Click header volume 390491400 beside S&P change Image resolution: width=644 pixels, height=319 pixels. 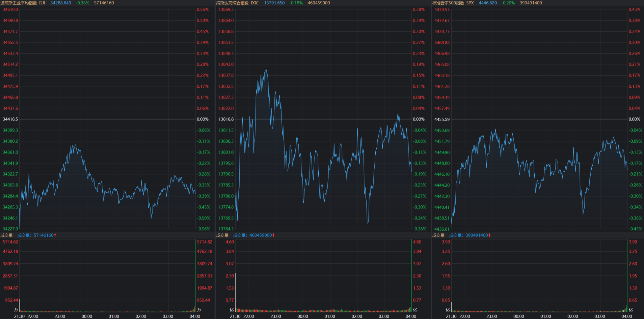point(531,3)
